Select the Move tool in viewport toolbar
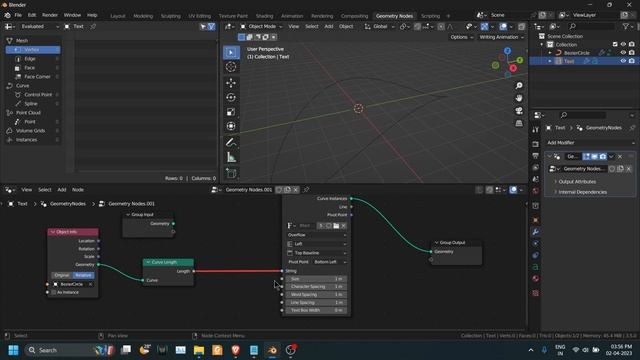 pos(231,83)
